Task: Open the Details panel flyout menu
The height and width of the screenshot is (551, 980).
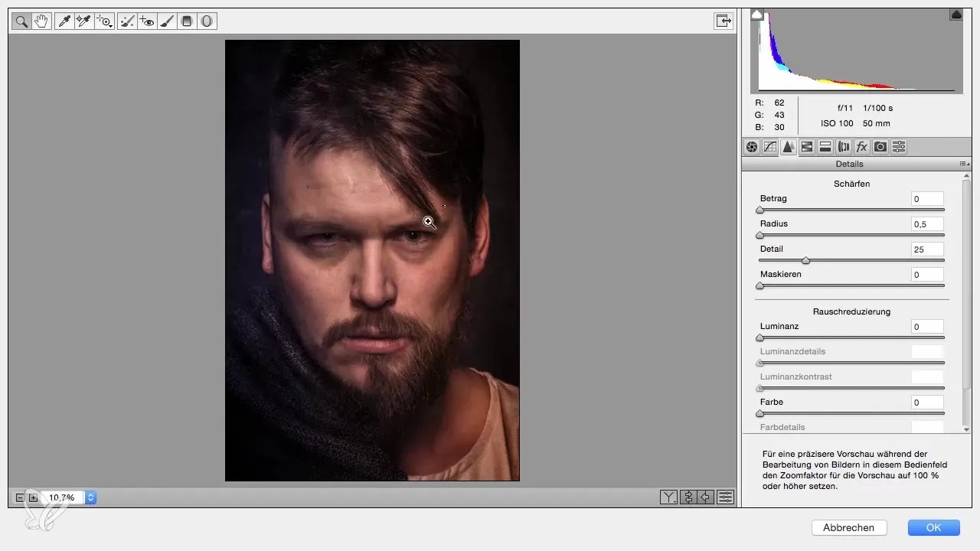Action: click(x=965, y=164)
